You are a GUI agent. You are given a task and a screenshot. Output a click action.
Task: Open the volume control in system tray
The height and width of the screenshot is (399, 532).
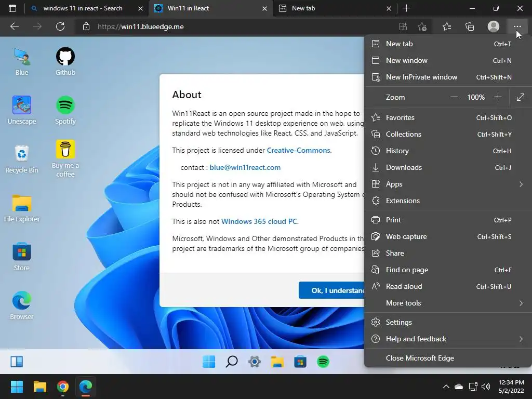coord(486,387)
